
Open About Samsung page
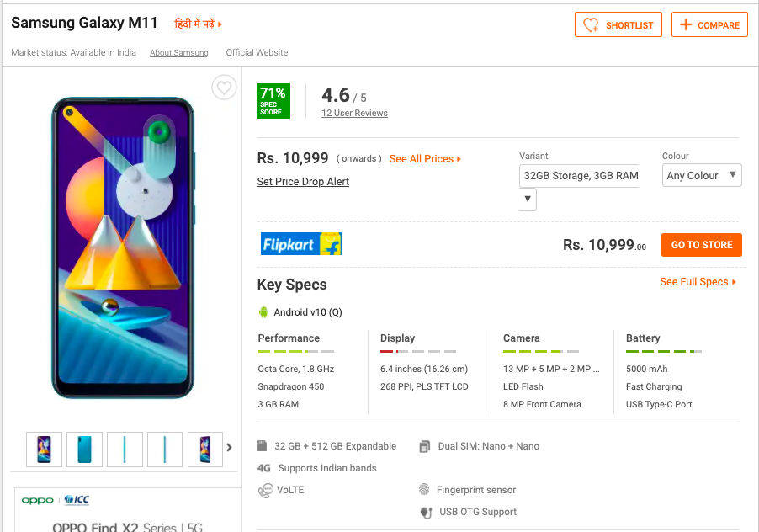[x=178, y=53]
